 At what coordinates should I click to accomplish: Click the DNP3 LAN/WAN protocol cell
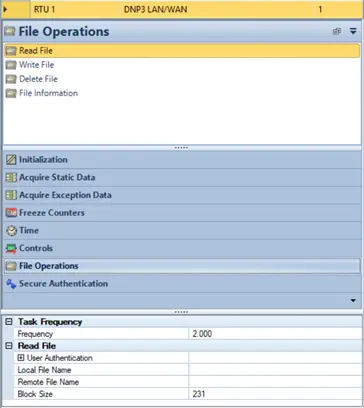click(156, 9)
